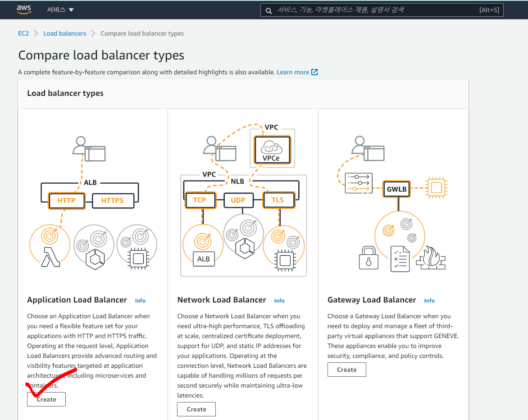Viewport: 528px width, 420px height.
Task: Create a Network Load Balancer
Action: [196, 409]
